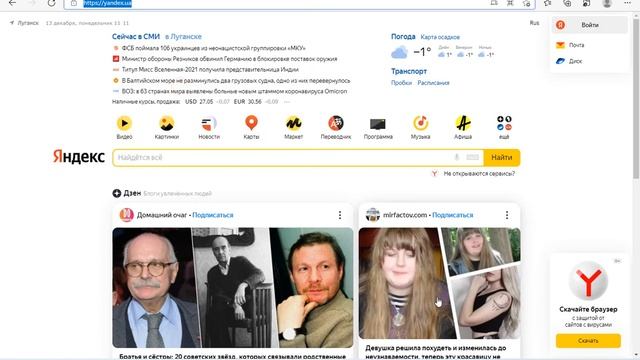Viewport: 640px width, 360px height.
Task: Open browser settings ellipsis menu
Action: (x=627, y=3)
